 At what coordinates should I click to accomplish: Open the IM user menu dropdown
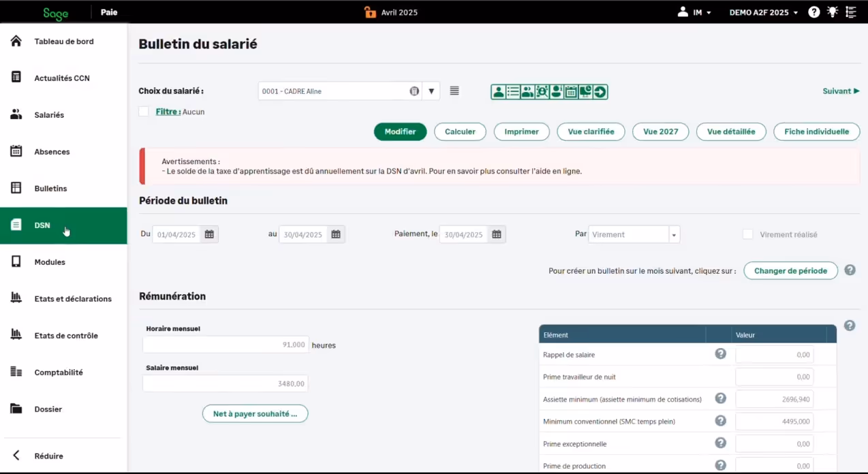click(x=702, y=12)
